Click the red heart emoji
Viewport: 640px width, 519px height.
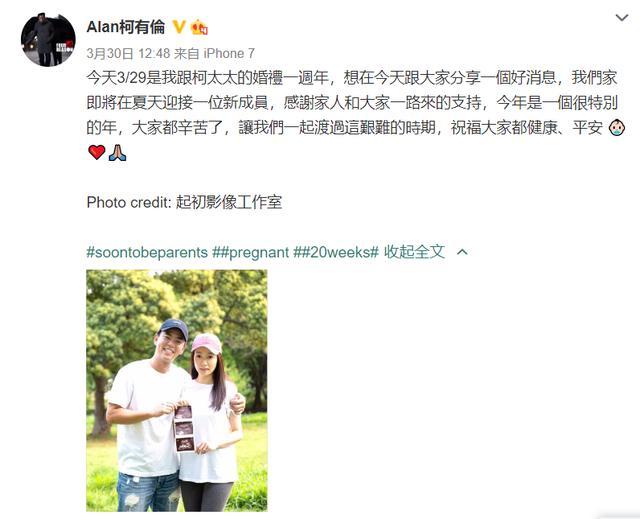97,153
